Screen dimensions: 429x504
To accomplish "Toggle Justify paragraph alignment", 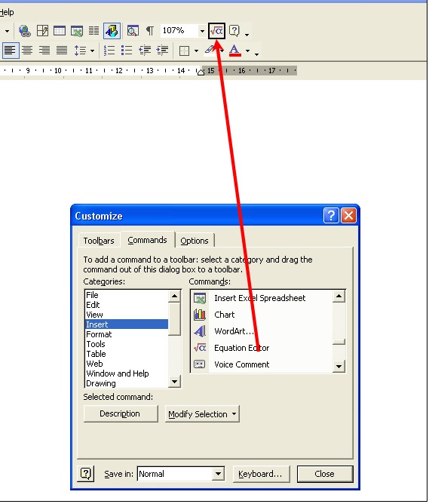I will [x=62, y=51].
